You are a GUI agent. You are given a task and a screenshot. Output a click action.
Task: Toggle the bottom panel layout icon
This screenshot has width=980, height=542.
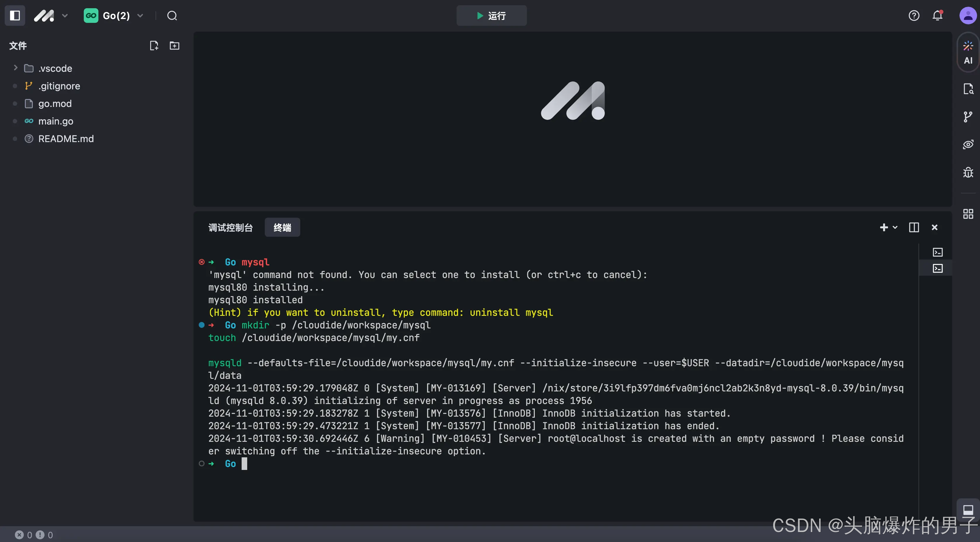[968, 510]
